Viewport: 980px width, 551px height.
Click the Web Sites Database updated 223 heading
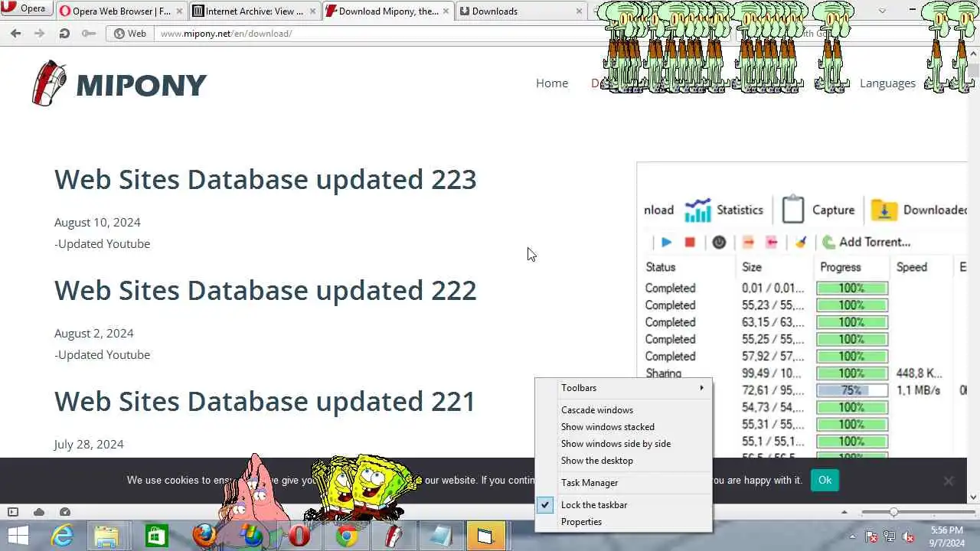click(x=265, y=179)
